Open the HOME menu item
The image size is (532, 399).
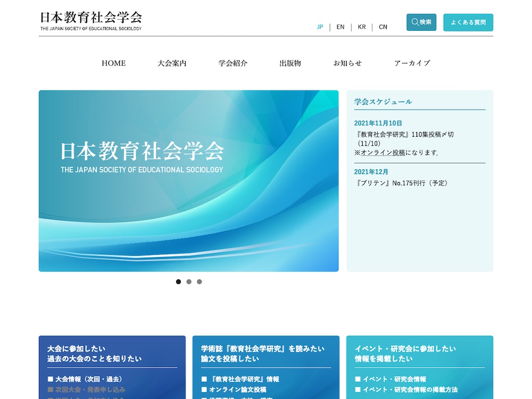pyautogui.click(x=114, y=63)
